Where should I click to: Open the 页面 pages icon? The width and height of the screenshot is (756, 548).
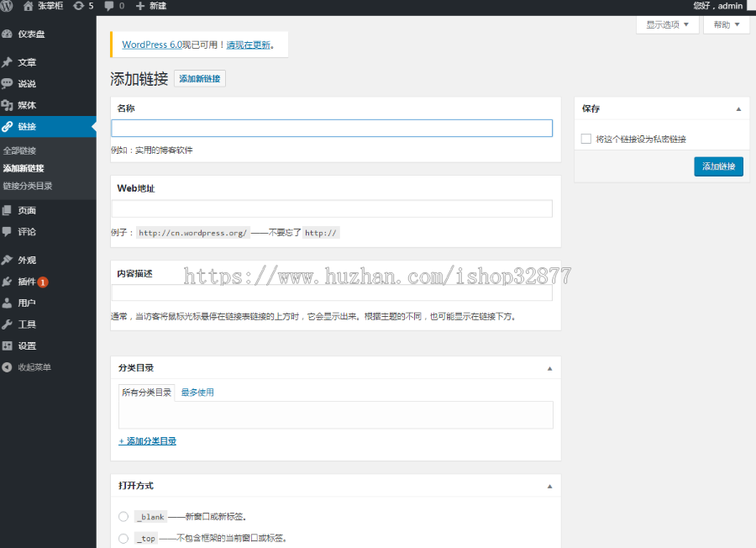(x=7, y=210)
